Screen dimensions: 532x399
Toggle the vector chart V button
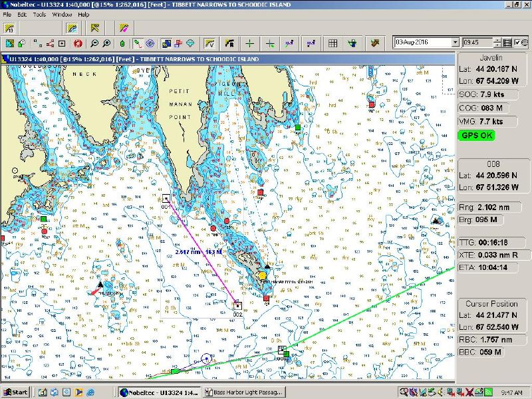(x=209, y=43)
